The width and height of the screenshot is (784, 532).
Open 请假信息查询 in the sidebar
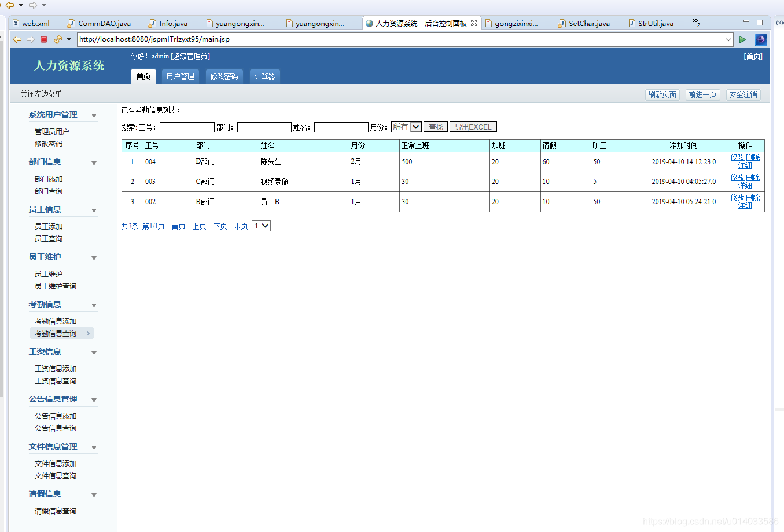coord(56,511)
